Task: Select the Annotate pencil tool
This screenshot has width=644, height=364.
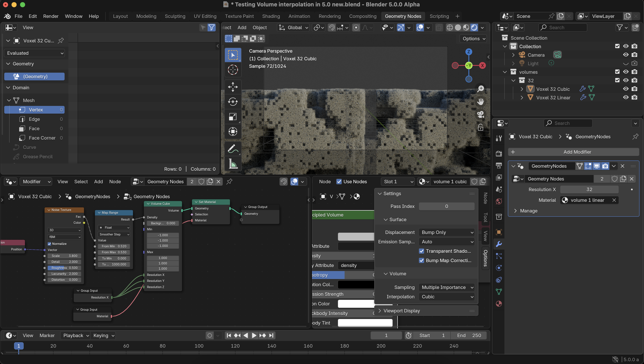Action: click(233, 149)
